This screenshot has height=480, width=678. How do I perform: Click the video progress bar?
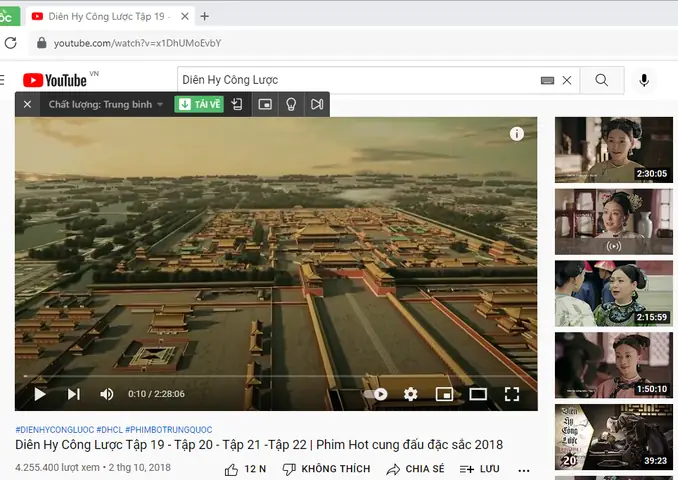pyautogui.click(x=276, y=376)
